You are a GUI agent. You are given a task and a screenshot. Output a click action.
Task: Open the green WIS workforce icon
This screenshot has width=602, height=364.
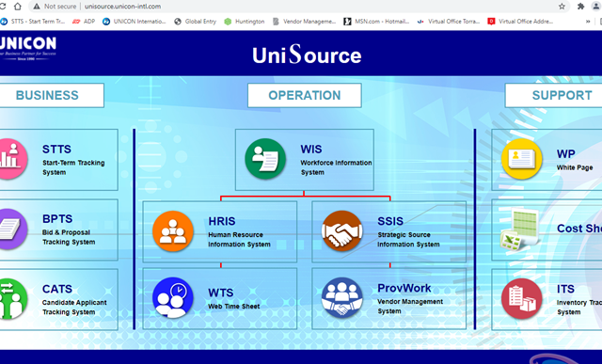click(265, 159)
